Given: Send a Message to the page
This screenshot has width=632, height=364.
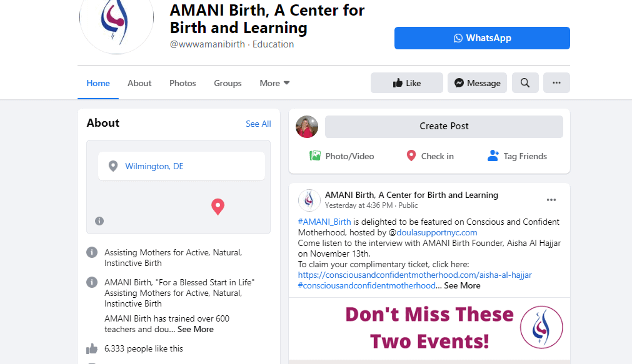Looking at the screenshot, I should click(x=477, y=83).
